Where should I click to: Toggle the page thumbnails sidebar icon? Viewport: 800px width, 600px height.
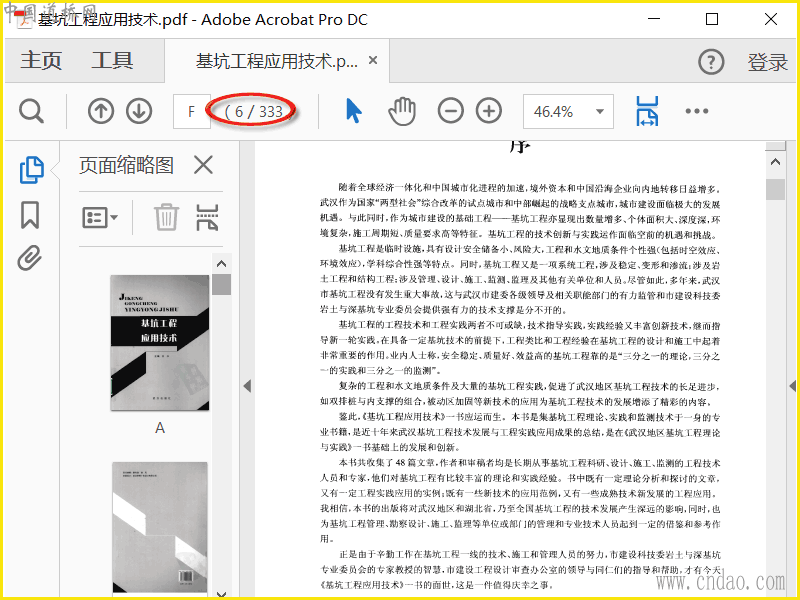[31, 169]
